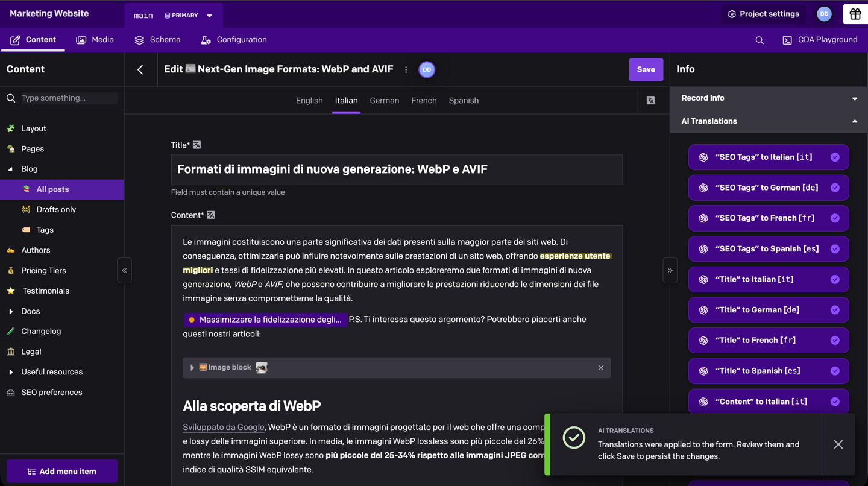The height and width of the screenshot is (486, 868).
Task: Click the Save button
Action: (x=646, y=69)
